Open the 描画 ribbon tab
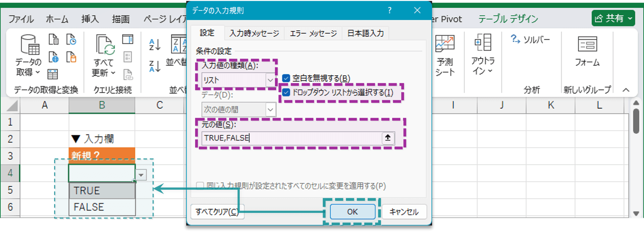This screenshot has height=232, width=644. point(121,19)
